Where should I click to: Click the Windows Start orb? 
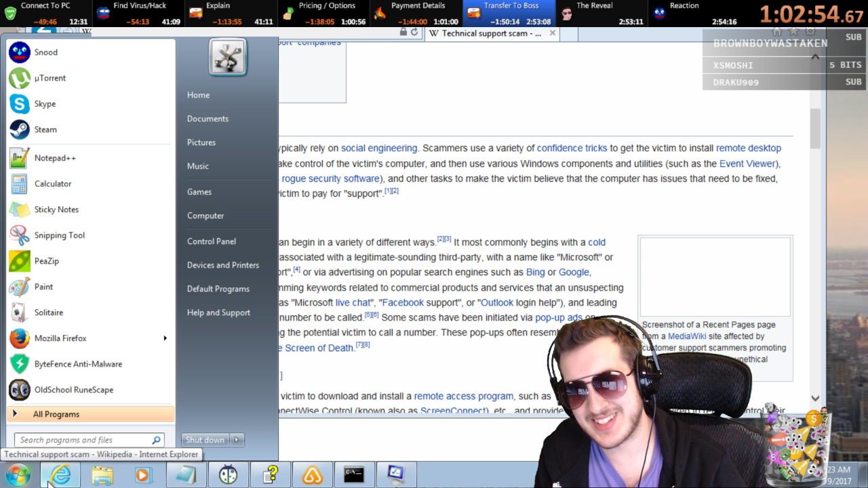18,474
